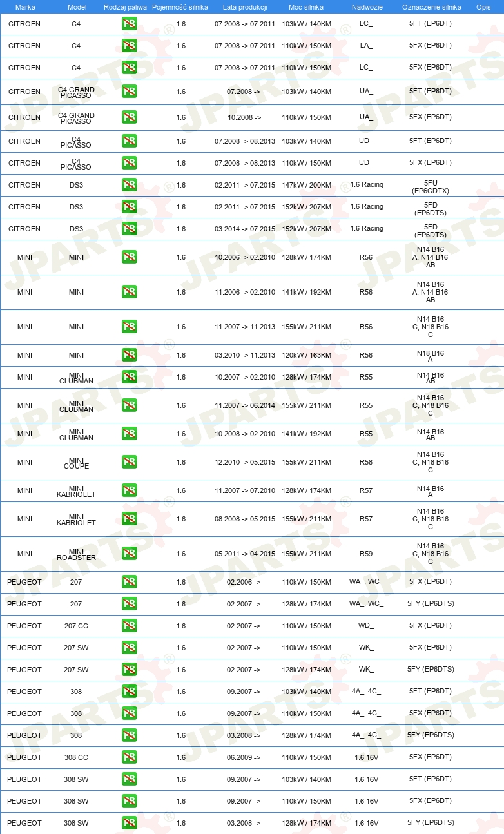Click the 02.2006 -> production date

(244, 582)
